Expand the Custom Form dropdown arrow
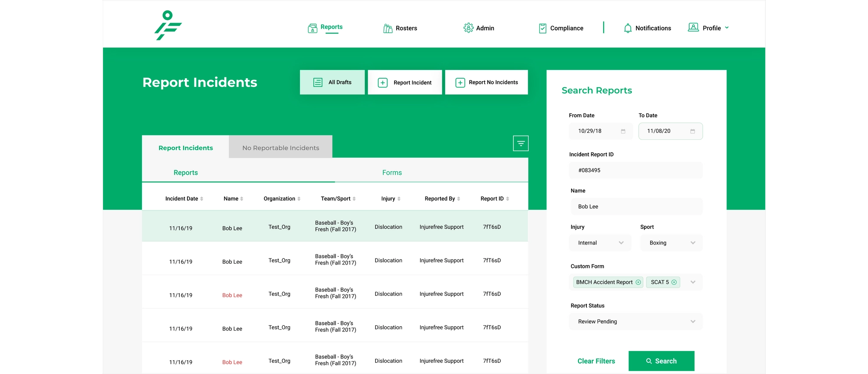 point(693,282)
